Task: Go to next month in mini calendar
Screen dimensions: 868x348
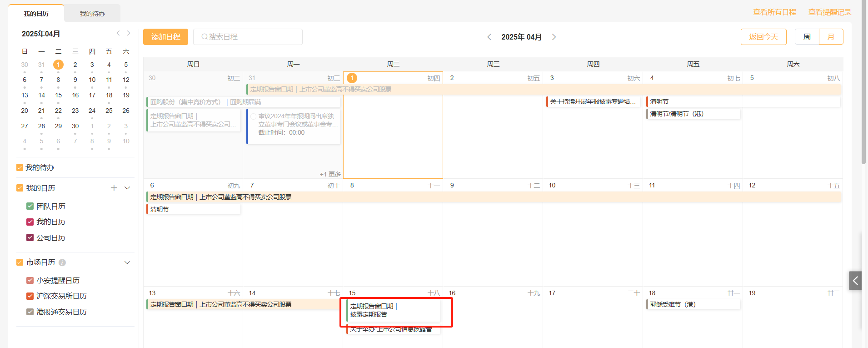Action: [x=129, y=33]
